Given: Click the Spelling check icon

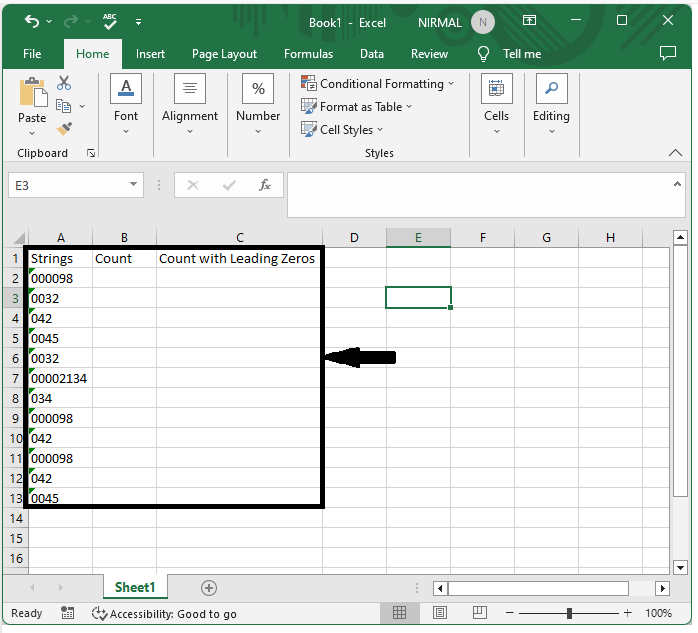Looking at the screenshot, I should click(109, 20).
